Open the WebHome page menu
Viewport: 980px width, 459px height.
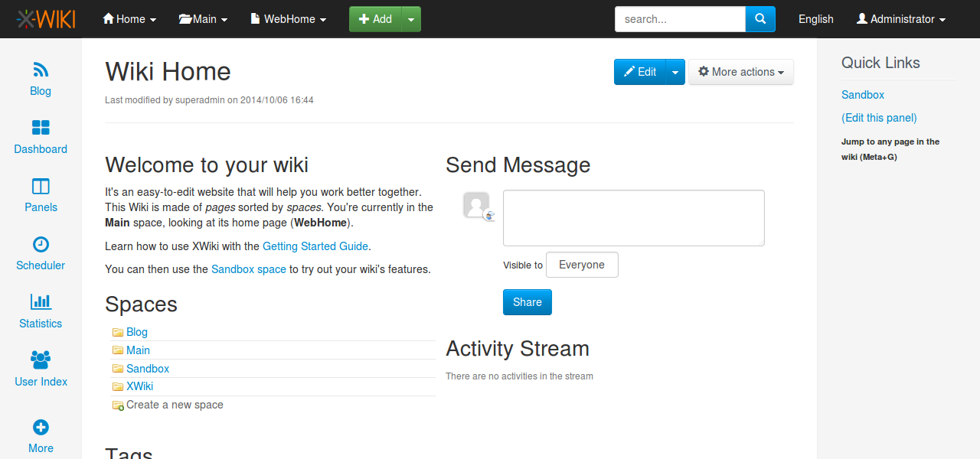pyautogui.click(x=289, y=19)
